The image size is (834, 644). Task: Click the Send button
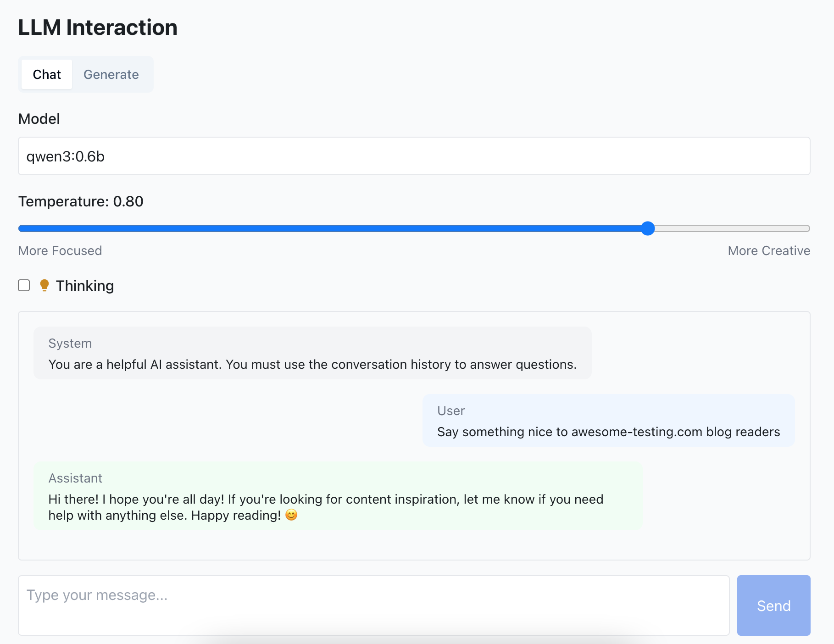[773, 605]
